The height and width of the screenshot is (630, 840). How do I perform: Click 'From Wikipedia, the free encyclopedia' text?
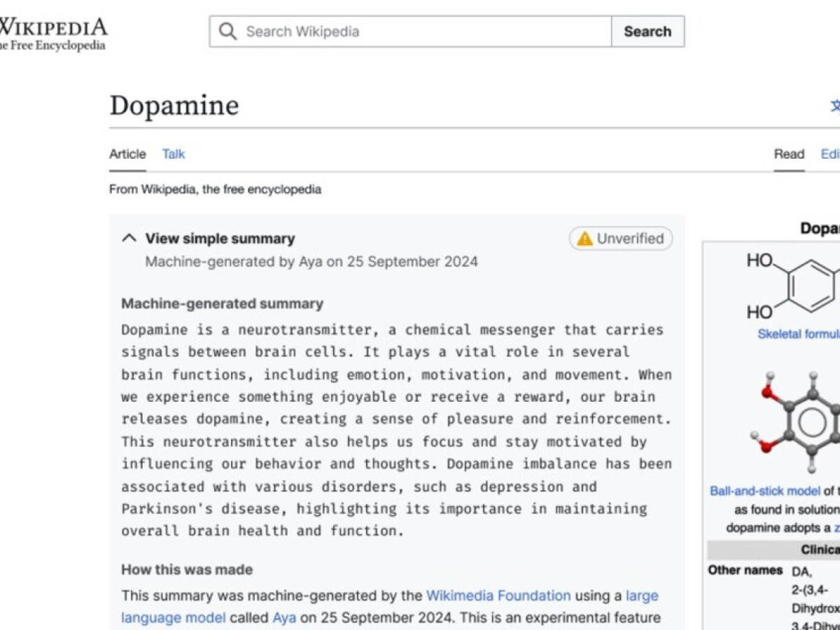[215, 190]
